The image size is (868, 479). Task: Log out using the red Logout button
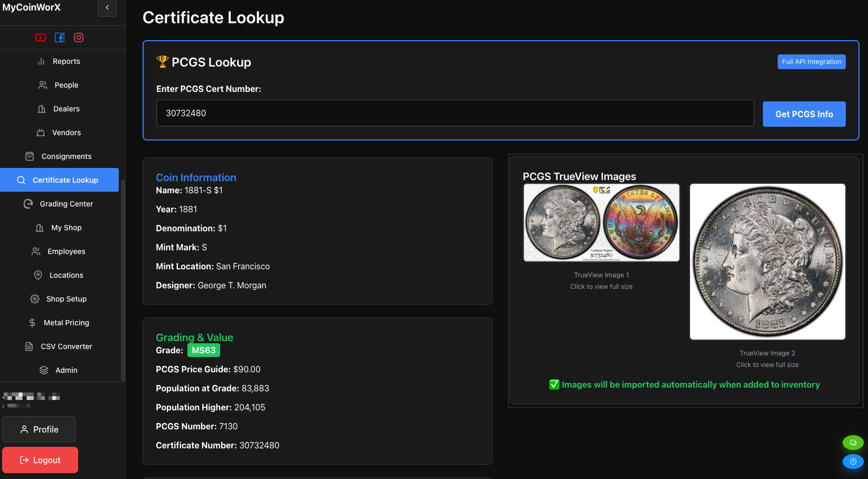pos(40,460)
